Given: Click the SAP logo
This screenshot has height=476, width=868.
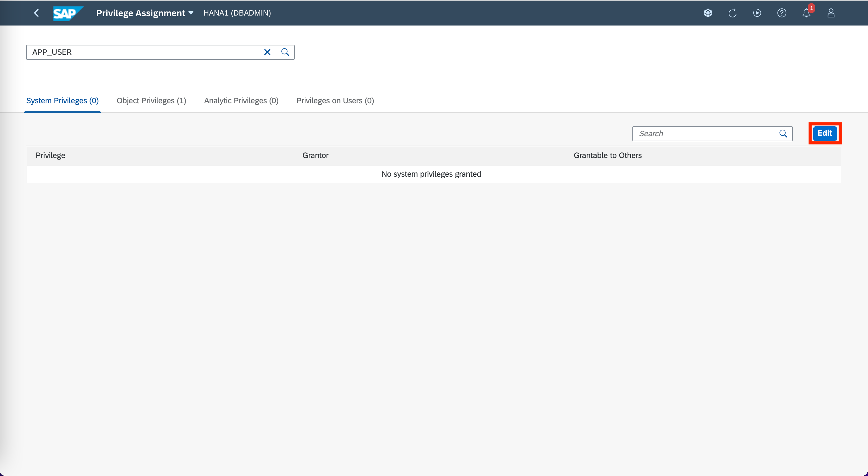Looking at the screenshot, I should pyautogui.click(x=68, y=13).
